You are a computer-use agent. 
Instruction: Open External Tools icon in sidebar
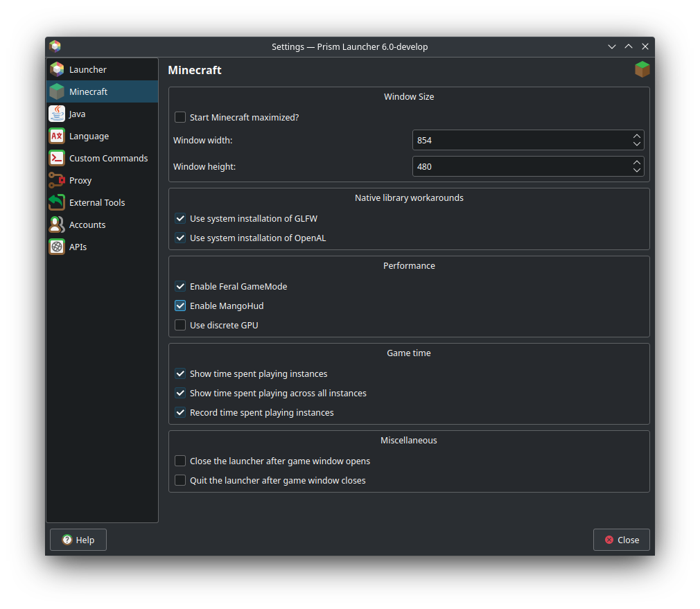click(x=57, y=202)
